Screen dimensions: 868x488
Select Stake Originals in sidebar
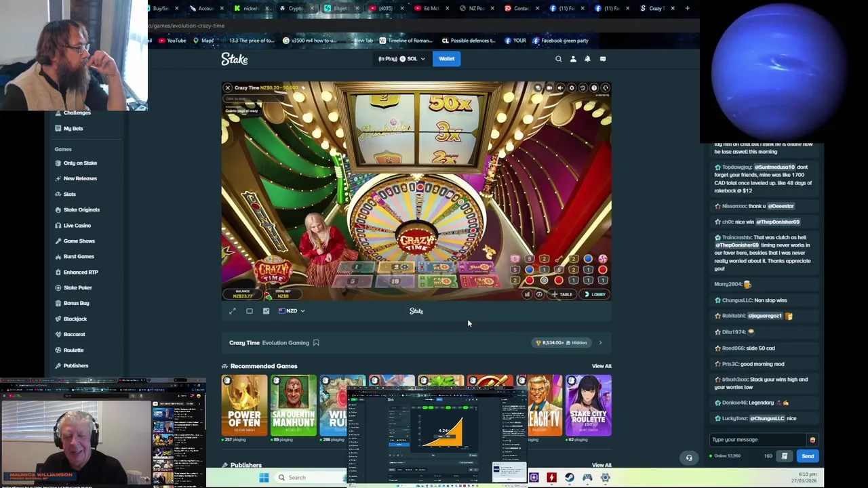pos(81,210)
